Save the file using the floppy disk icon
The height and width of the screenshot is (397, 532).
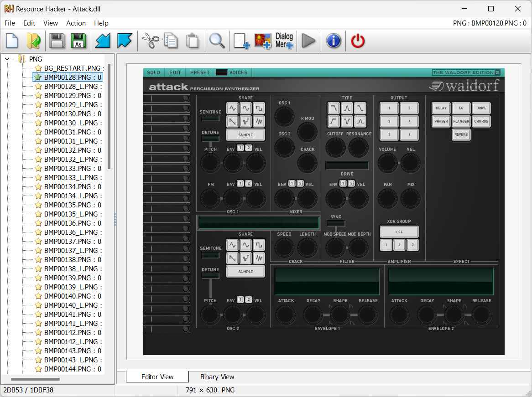(x=57, y=41)
